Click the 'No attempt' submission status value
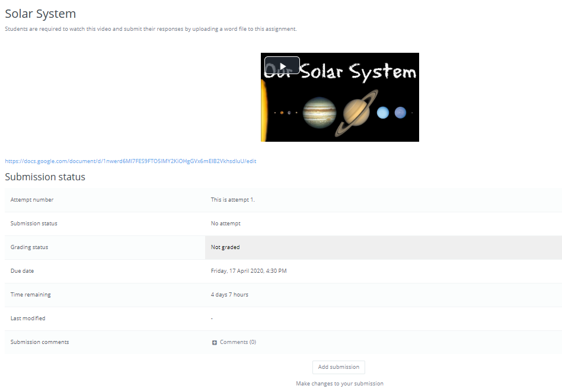This screenshot has width=562, height=392. tap(225, 224)
